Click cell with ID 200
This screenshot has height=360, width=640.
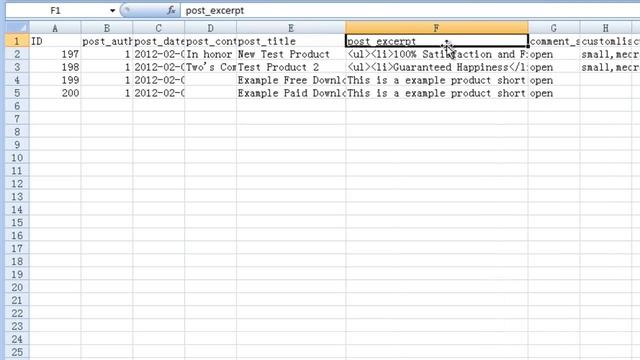(x=55, y=93)
